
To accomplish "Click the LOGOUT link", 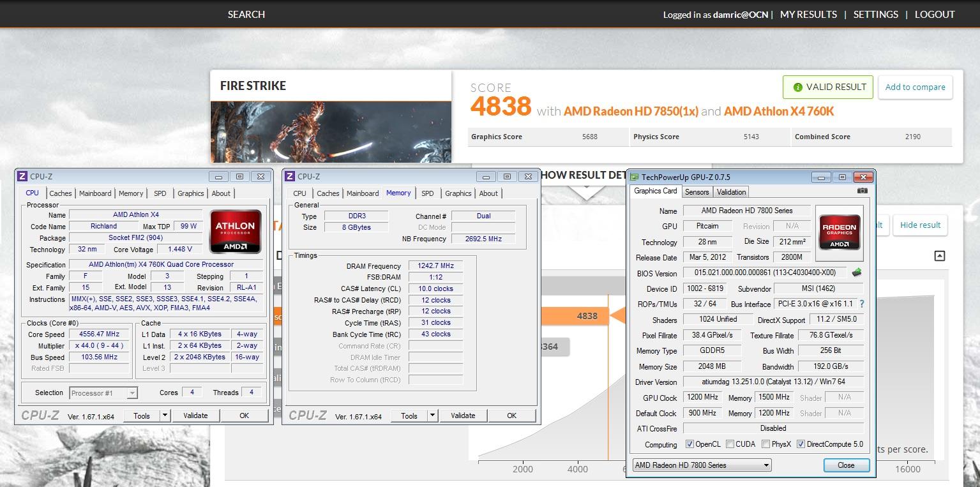I will (935, 14).
